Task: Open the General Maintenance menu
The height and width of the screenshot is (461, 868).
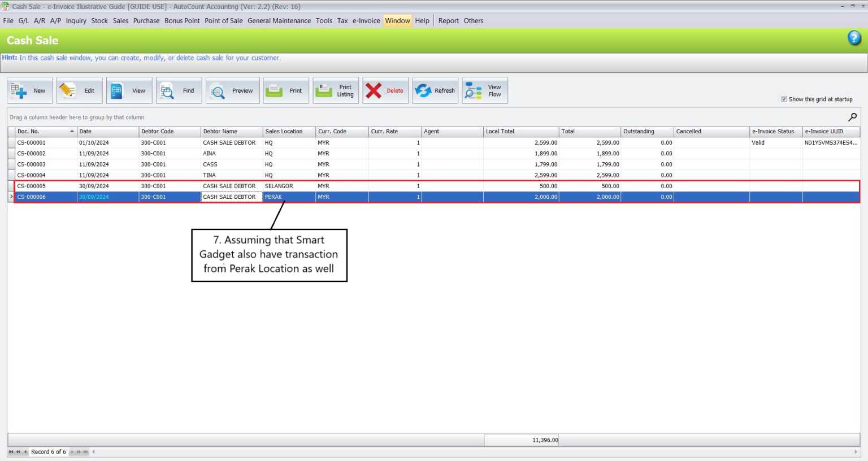Action: [279, 20]
